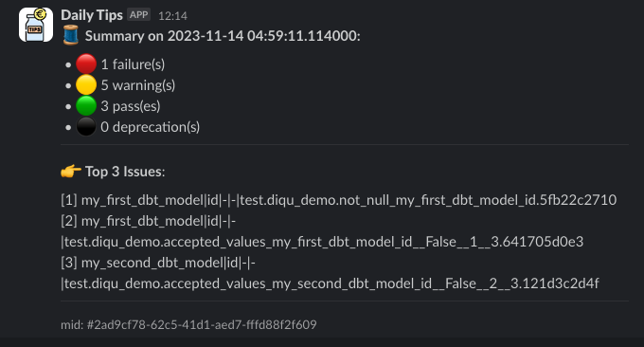Click the pointing hand emoji near Top 3 Issues

[71, 171]
